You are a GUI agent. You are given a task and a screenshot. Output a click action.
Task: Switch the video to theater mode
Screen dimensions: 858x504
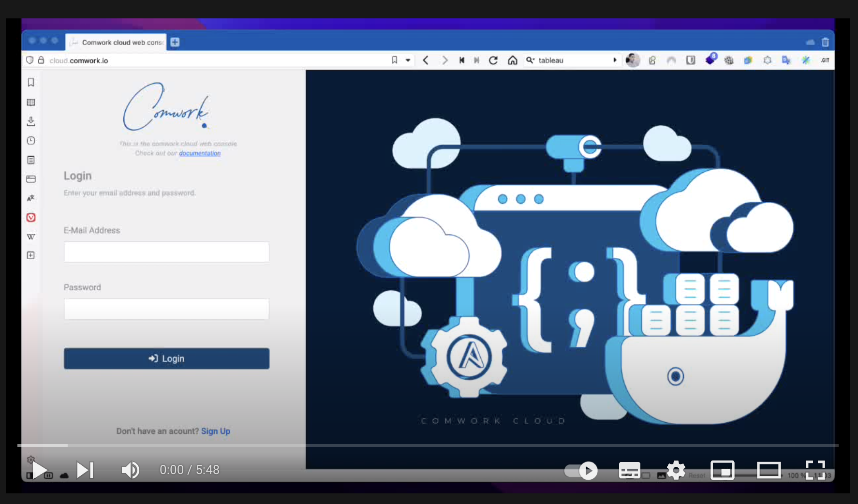point(769,470)
